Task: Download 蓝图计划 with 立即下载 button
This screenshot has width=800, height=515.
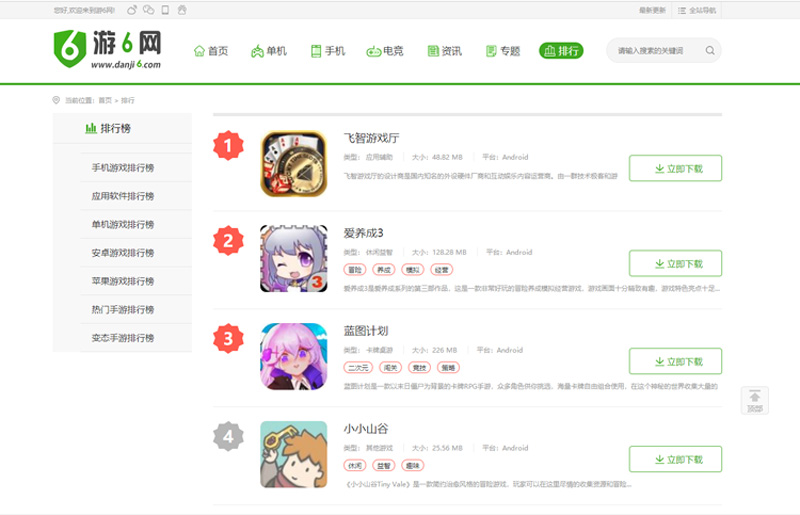Action: [676, 361]
